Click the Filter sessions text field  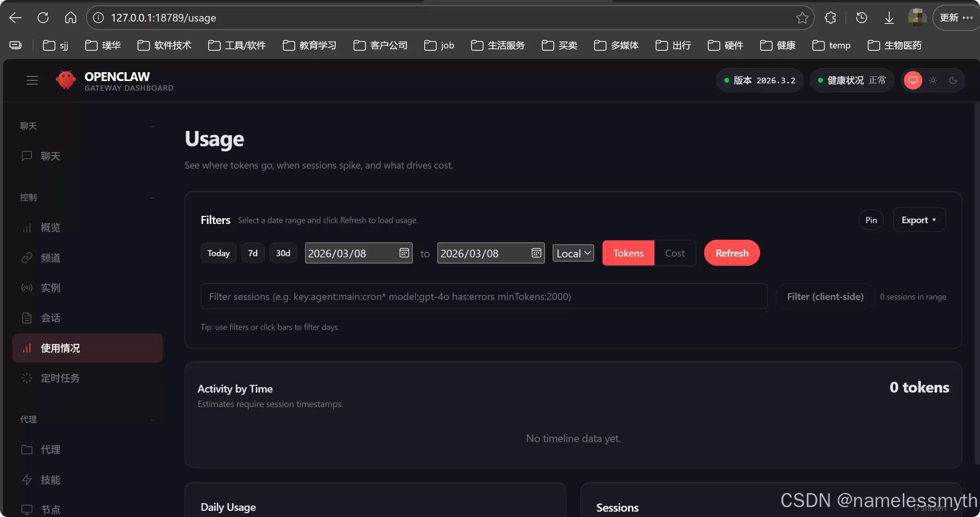coord(483,297)
